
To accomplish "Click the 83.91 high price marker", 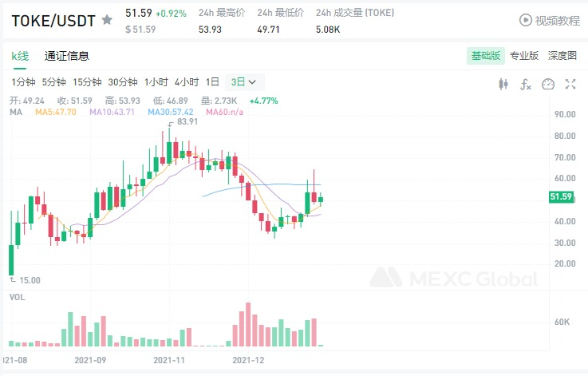I will click(x=187, y=121).
